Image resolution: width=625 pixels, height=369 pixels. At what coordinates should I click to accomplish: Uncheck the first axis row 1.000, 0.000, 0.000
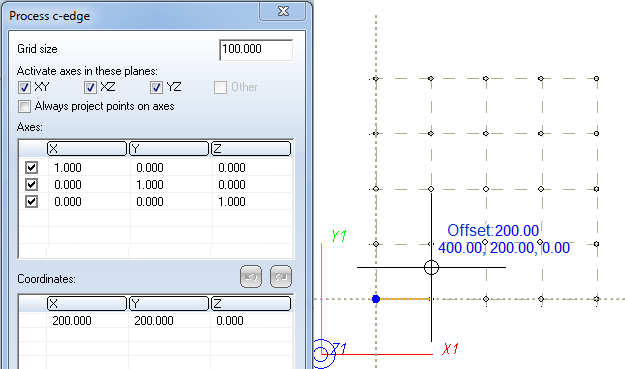31,167
